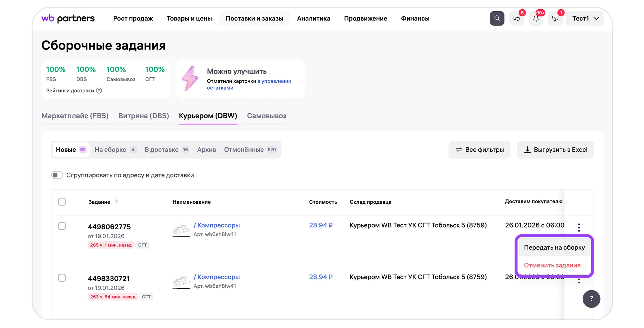This screenshot has width=644, height=328.
Task: Expand the Тест1 account dropdown
Action: click(x=585, y=19)
